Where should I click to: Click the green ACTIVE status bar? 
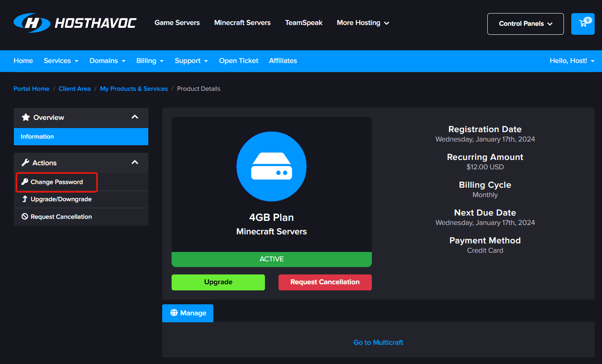[x=272, y=259]
